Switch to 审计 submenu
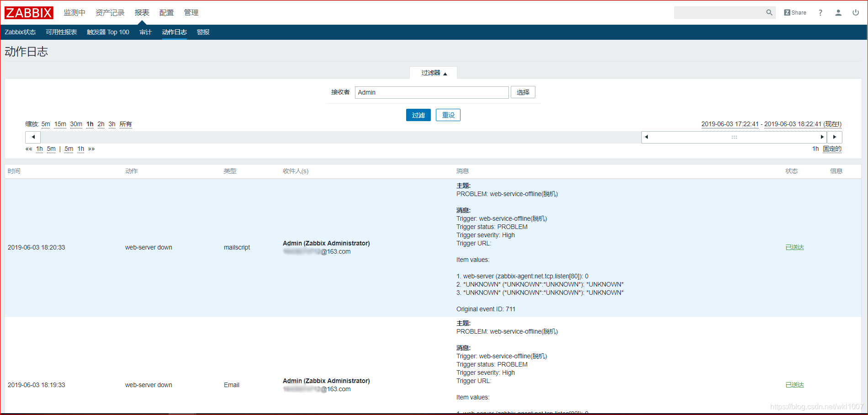Viewport: 868px width, 415px height. [145, 32]
